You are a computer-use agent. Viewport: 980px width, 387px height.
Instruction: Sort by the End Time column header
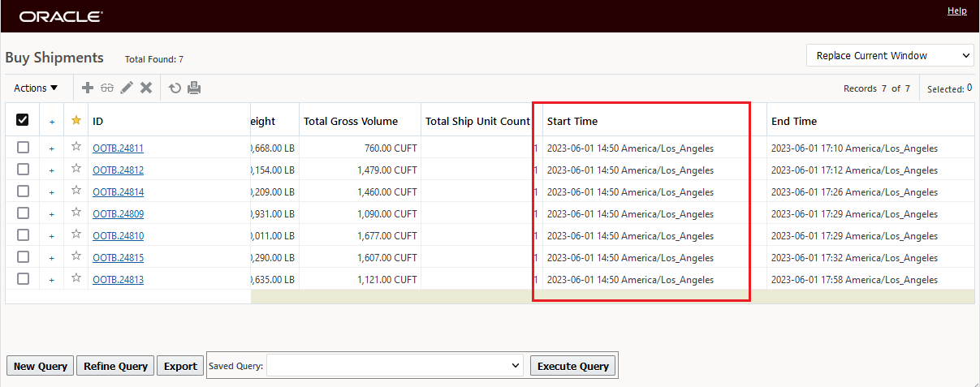click(x=794, y=121)
